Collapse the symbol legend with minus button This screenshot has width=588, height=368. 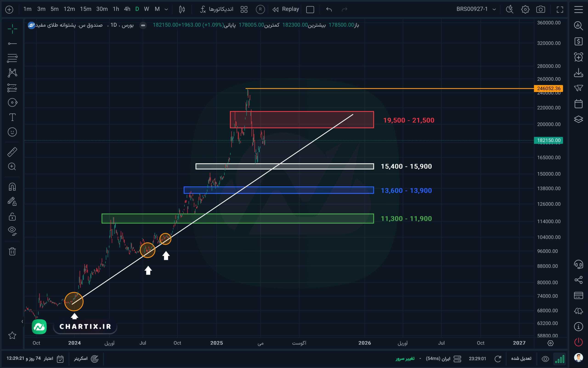[143, 25]
